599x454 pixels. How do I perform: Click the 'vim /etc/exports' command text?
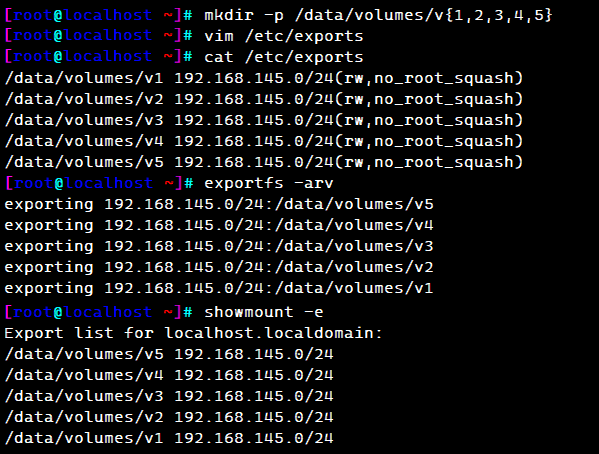pos(284,36)
